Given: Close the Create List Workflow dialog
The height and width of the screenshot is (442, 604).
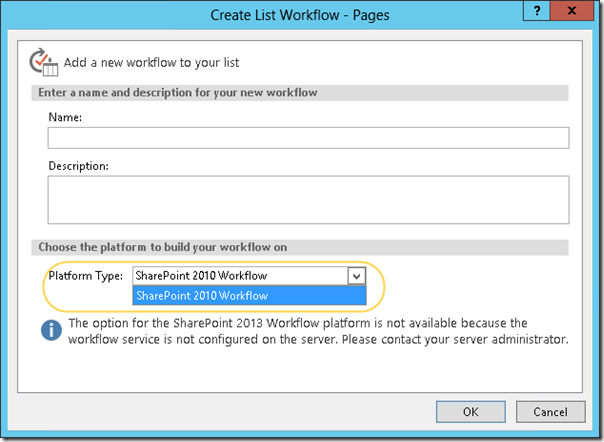Looking at the screenshot, I should [572, 10].
